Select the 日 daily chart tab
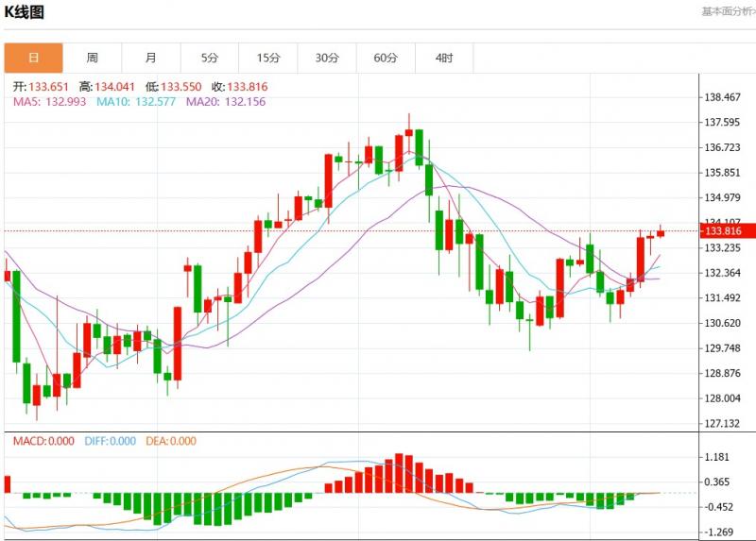Image resolution: width=756 pixels, height=541 pixels. 33,58
